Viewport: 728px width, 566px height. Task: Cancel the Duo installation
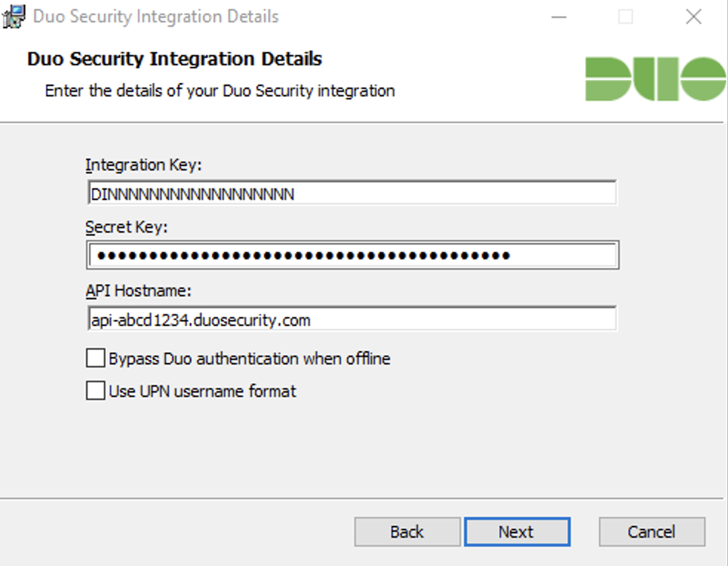tap(651, 531)
